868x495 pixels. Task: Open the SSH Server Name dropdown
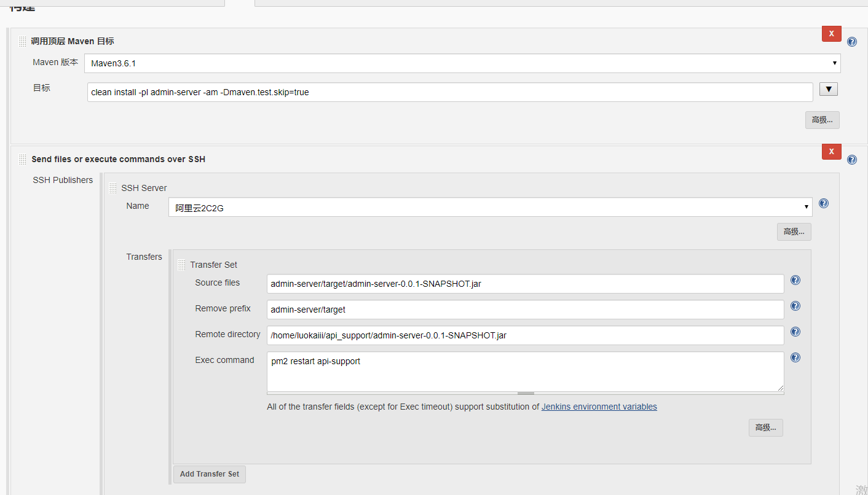click(x=490, y=208)
